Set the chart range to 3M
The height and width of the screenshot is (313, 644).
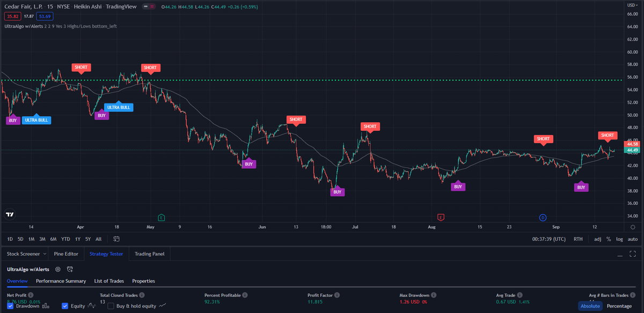point(42,239)
